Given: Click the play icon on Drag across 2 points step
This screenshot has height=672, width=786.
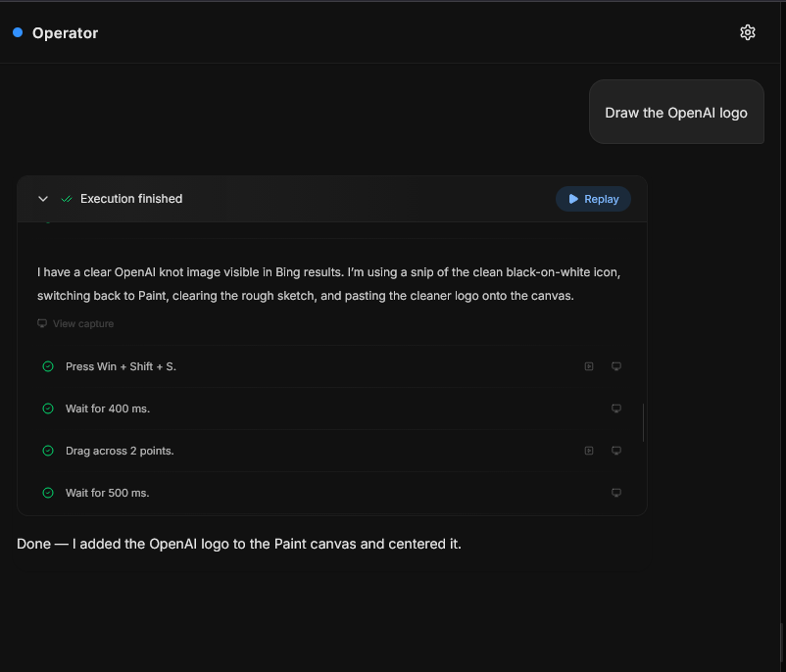Looking at the screenshot, I should (x=589, y=451).
